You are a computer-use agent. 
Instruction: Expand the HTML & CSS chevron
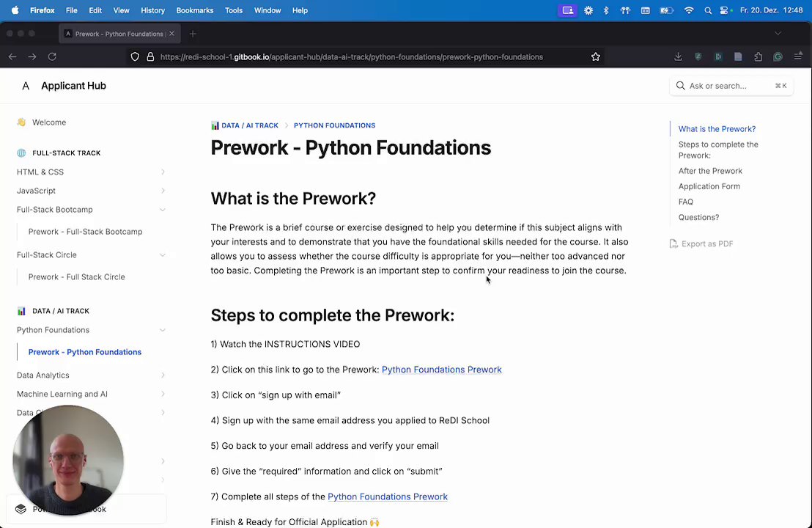[x=163, y=172]
